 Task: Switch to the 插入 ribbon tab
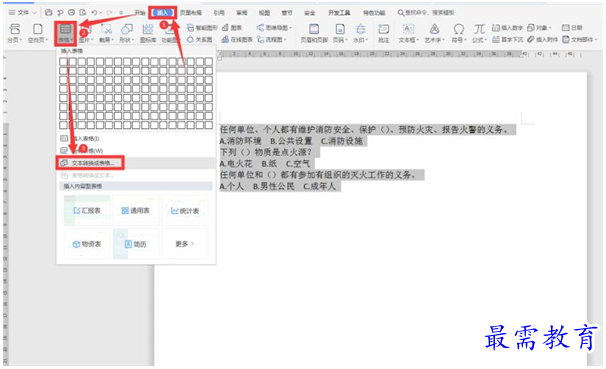pyautogui.click(x=162, y=13)
